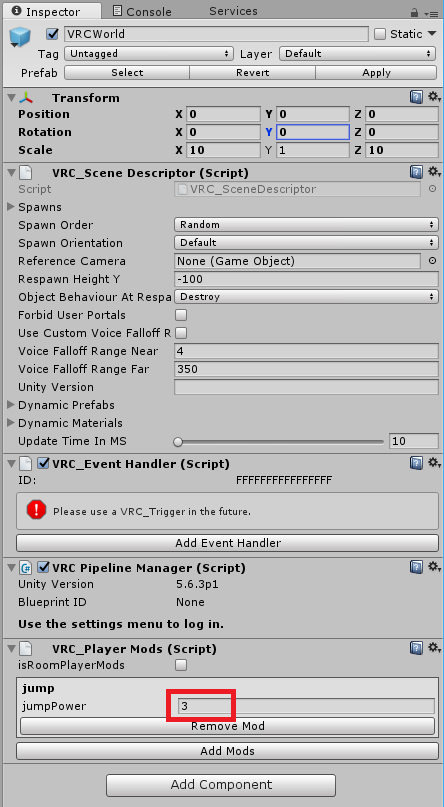
Task: Click the Rotation Y value field
Action: (313, 132)
